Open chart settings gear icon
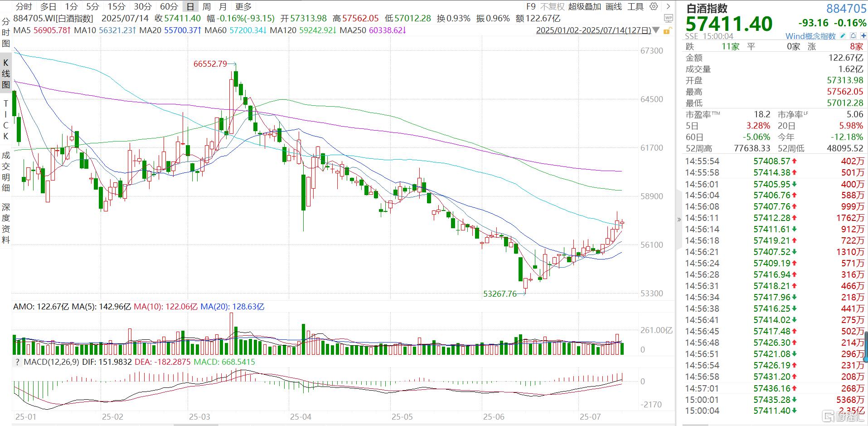 [654, 6]
